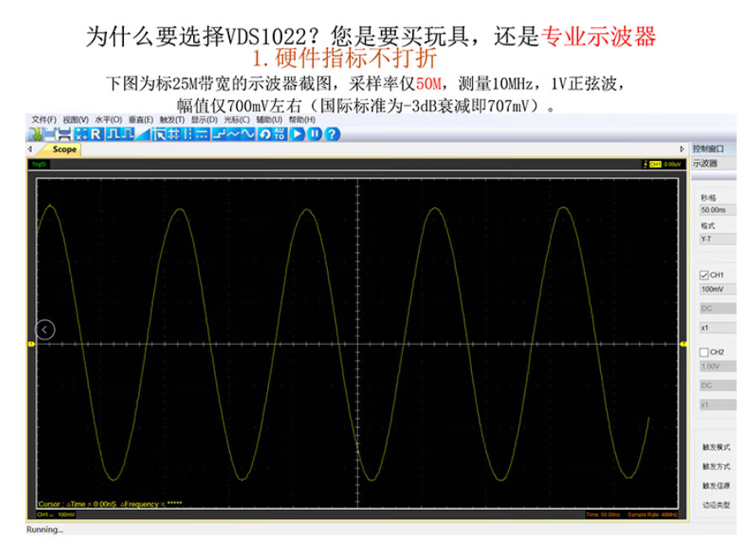The image size is (756, 541).
Task: Open the CH2 x1 probe dropdown
Action: (717, 404)
